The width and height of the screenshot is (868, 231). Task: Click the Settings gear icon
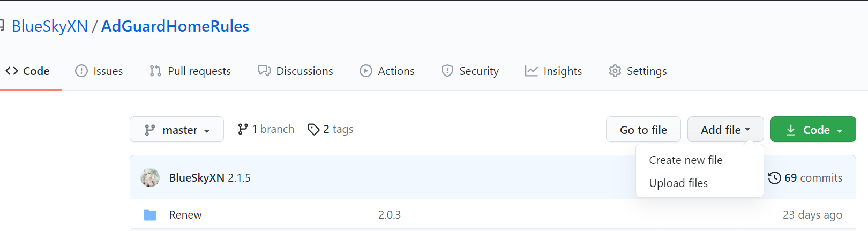(x=615, y=71)
